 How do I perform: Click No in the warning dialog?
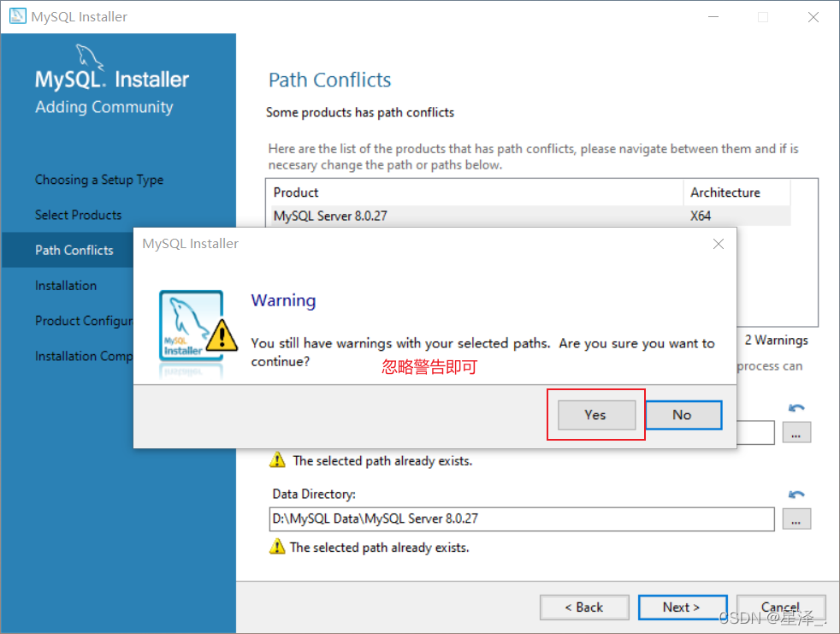point(682,415)
